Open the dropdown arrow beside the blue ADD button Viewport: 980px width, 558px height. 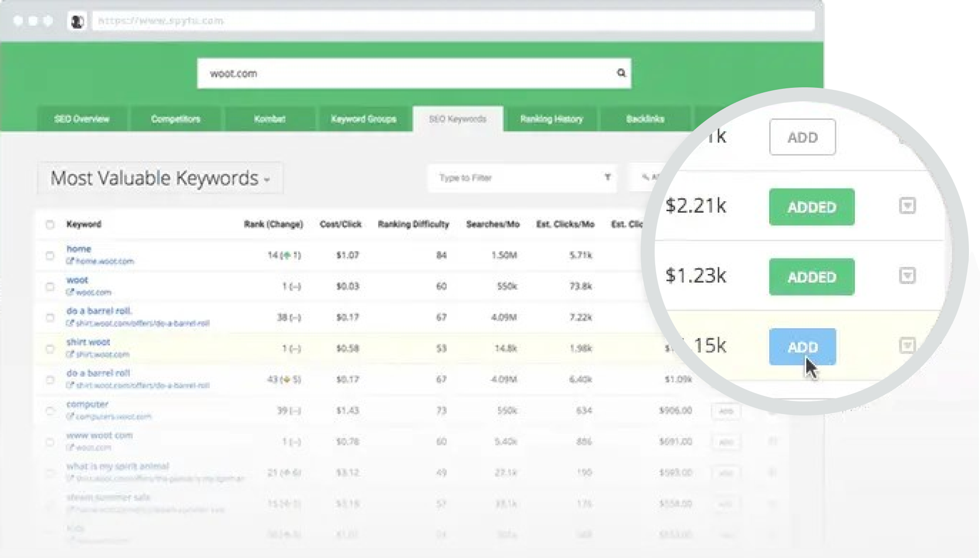pos(907,345)
